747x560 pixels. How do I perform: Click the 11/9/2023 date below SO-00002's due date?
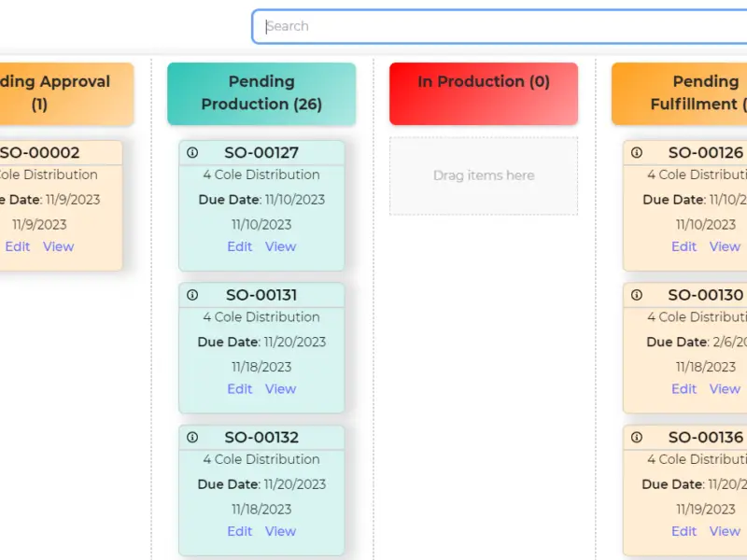click(39, 225)
